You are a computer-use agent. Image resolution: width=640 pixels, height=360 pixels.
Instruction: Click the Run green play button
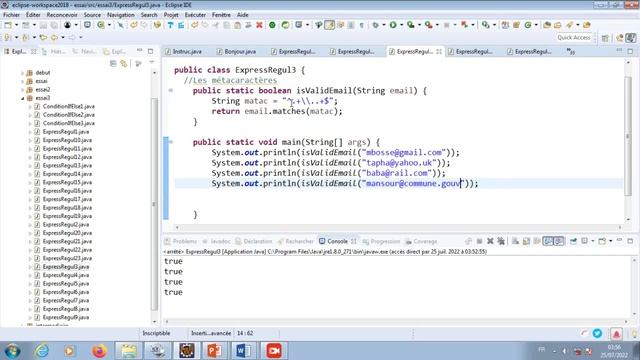pos(393,25)
